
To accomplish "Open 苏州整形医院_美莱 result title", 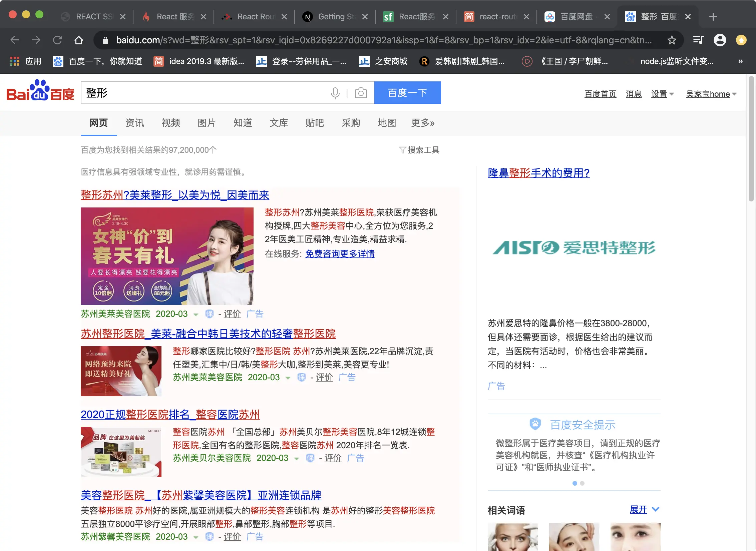I will [208, 334].
